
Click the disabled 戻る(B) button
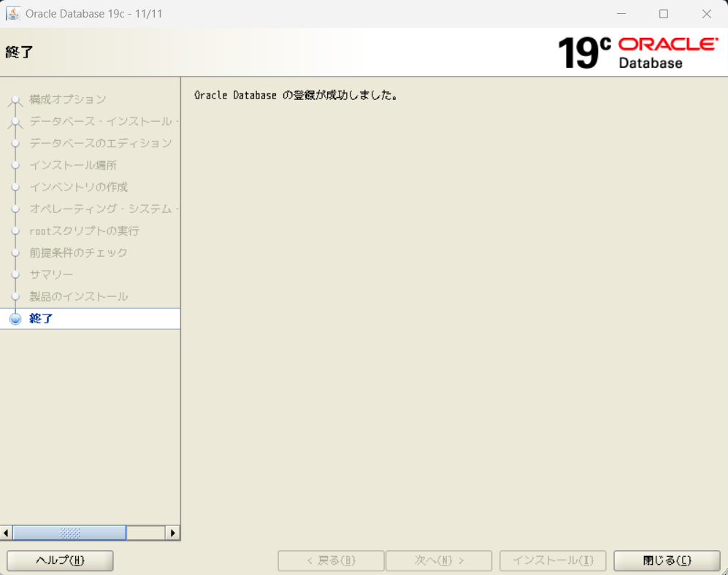(x=331, y=560)
